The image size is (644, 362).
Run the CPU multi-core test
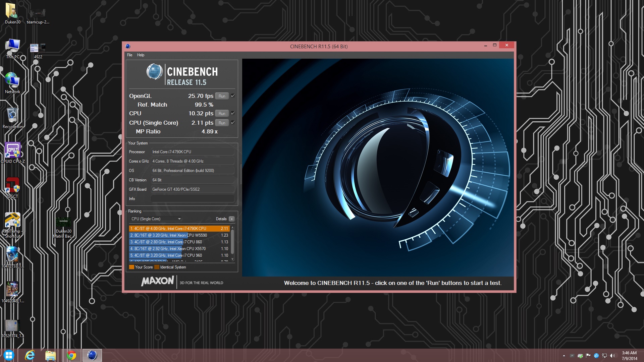point(222,114)
